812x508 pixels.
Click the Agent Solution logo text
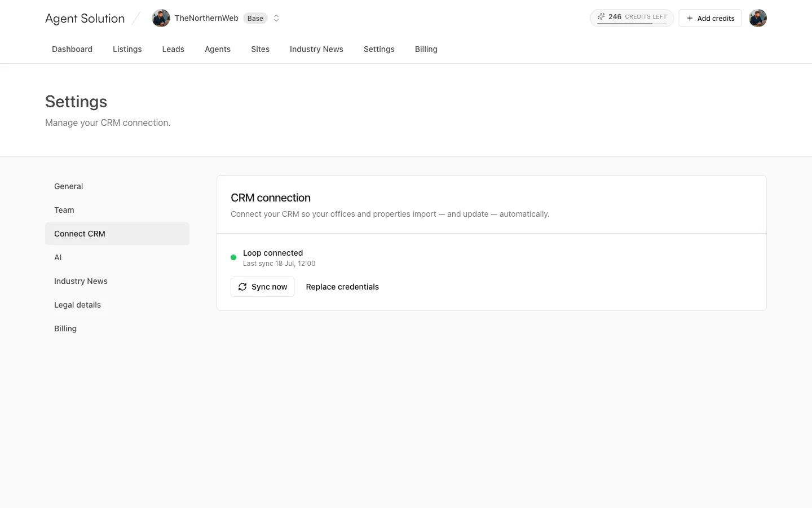point(85,18)
